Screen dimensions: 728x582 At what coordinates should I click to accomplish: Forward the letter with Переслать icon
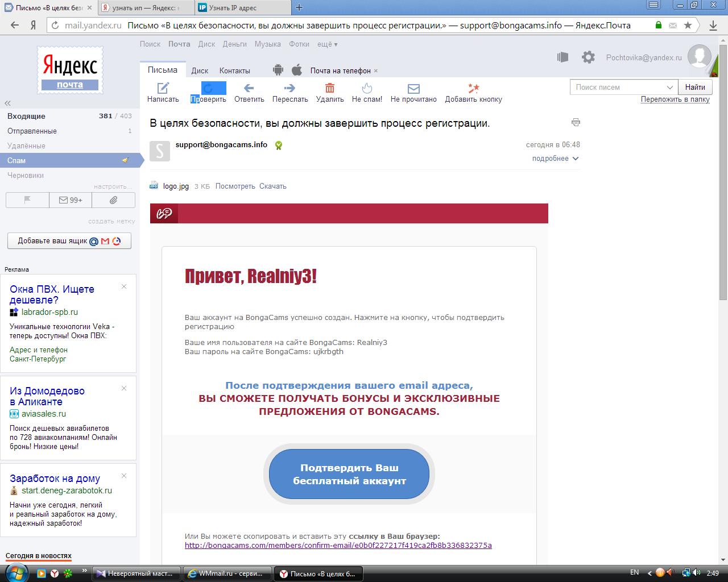pos(289,88)
